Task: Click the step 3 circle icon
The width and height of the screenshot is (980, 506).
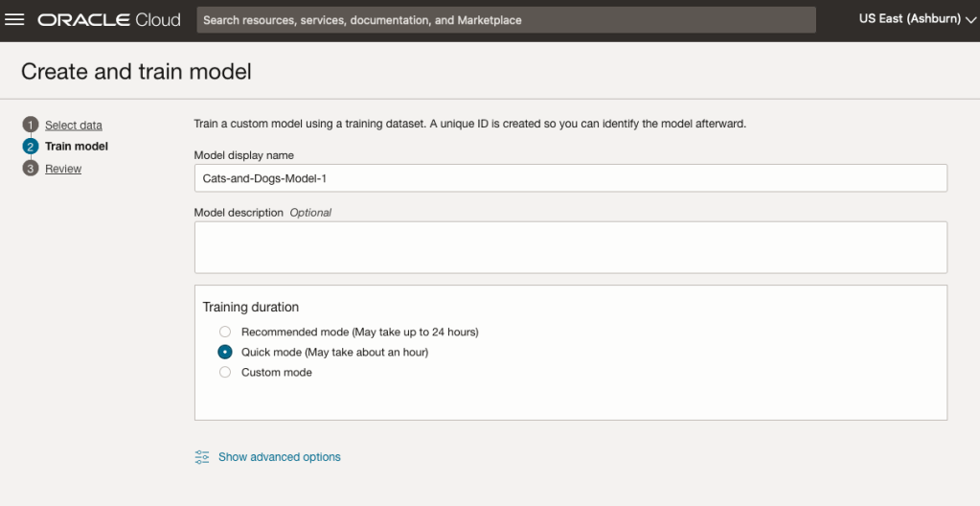Action: pos(31,169)
